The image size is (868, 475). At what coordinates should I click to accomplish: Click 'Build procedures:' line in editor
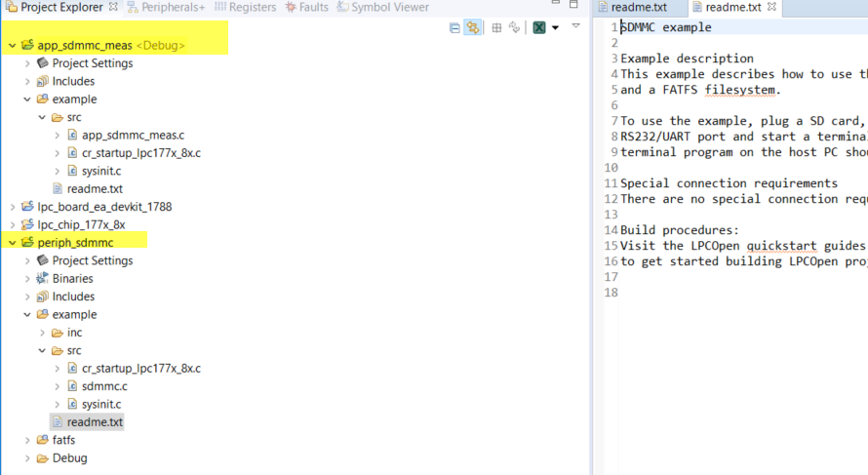[680, 230]
